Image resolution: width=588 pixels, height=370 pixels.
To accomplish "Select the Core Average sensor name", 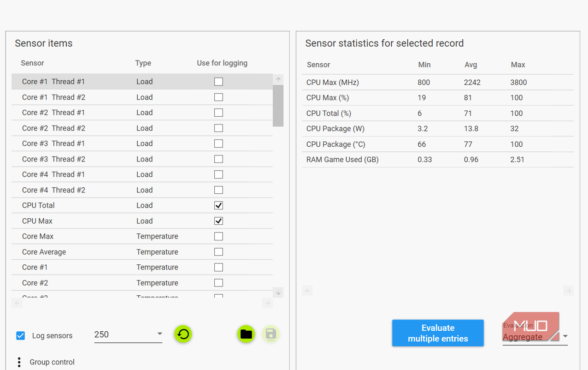I will coord(44,252).
